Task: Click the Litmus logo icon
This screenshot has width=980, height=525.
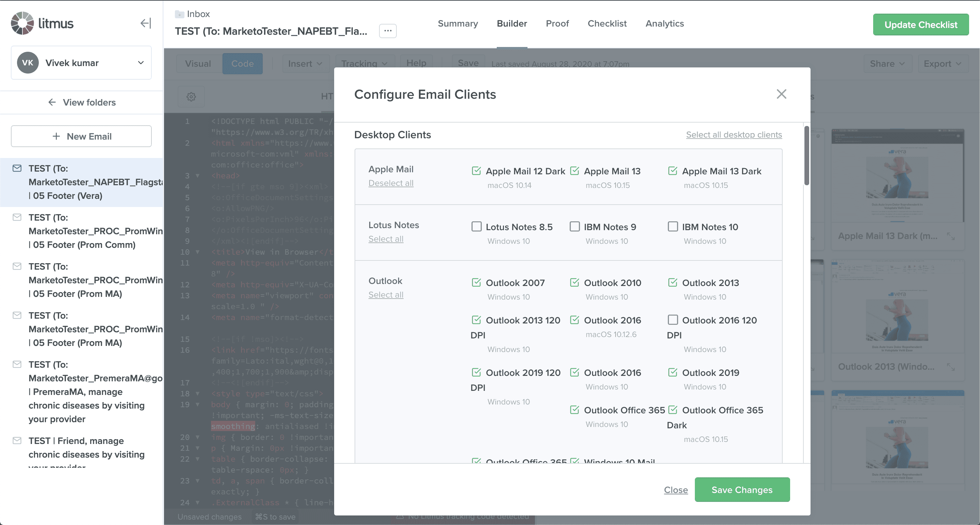Action: (x=22, y=23)
